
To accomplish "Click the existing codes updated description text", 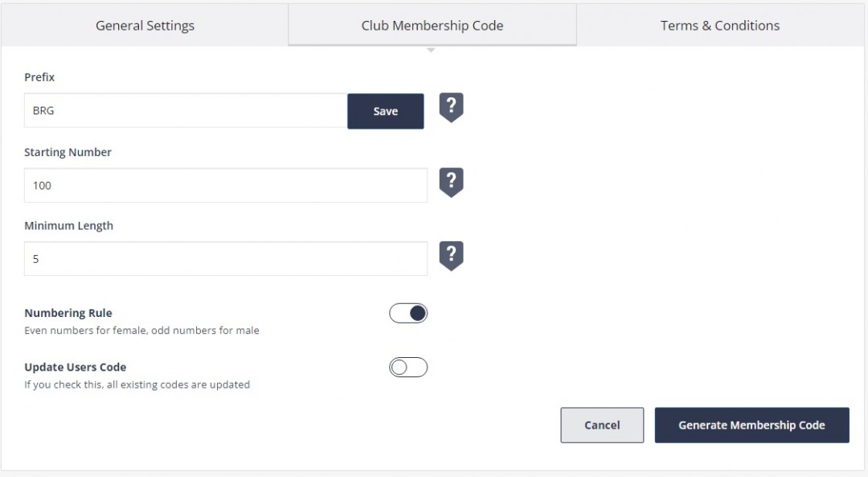I will (x=137, y=384).
